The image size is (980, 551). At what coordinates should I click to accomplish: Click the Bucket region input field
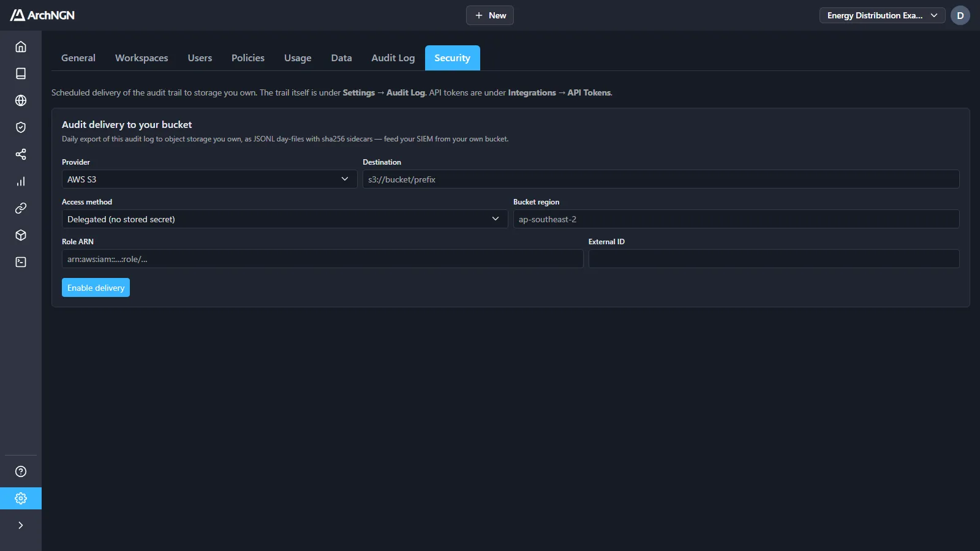pos(736,219)
